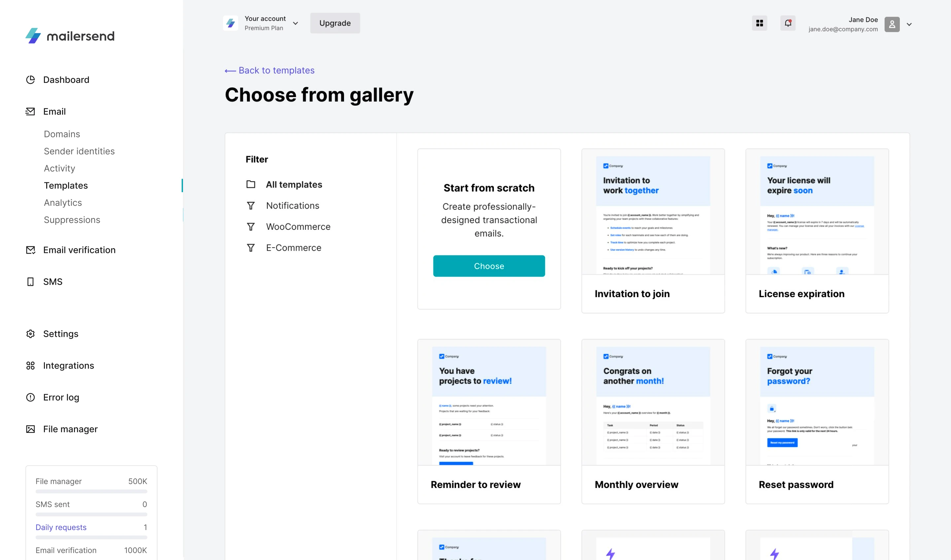Follow the Back to templates link
The image size is (951, 560).
tap(276, 70)
